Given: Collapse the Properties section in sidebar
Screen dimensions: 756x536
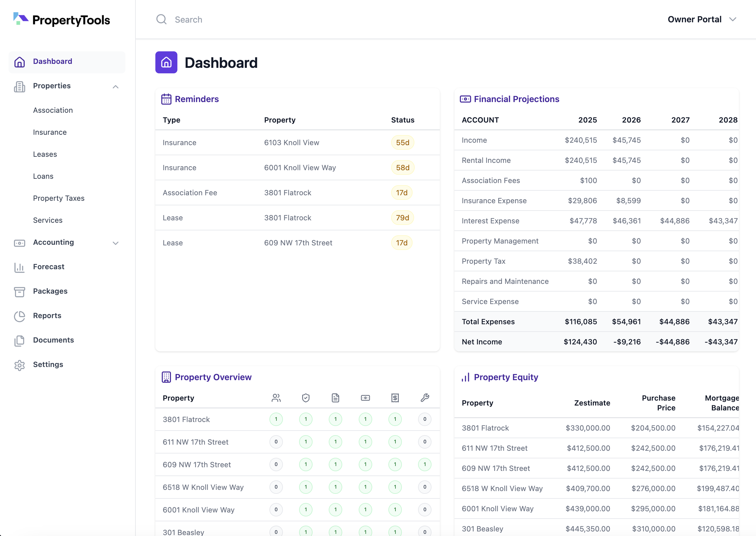Looking at the screenshot, I should pos(115,86).
